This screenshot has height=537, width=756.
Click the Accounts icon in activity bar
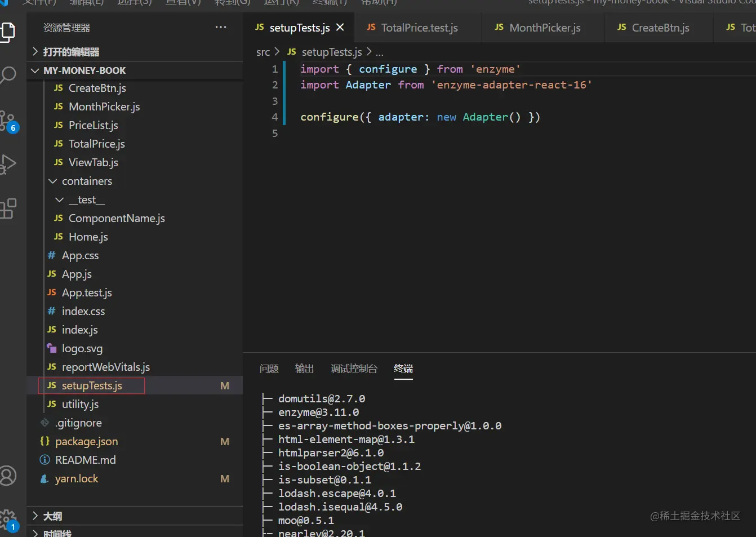(x=8, y=476)
